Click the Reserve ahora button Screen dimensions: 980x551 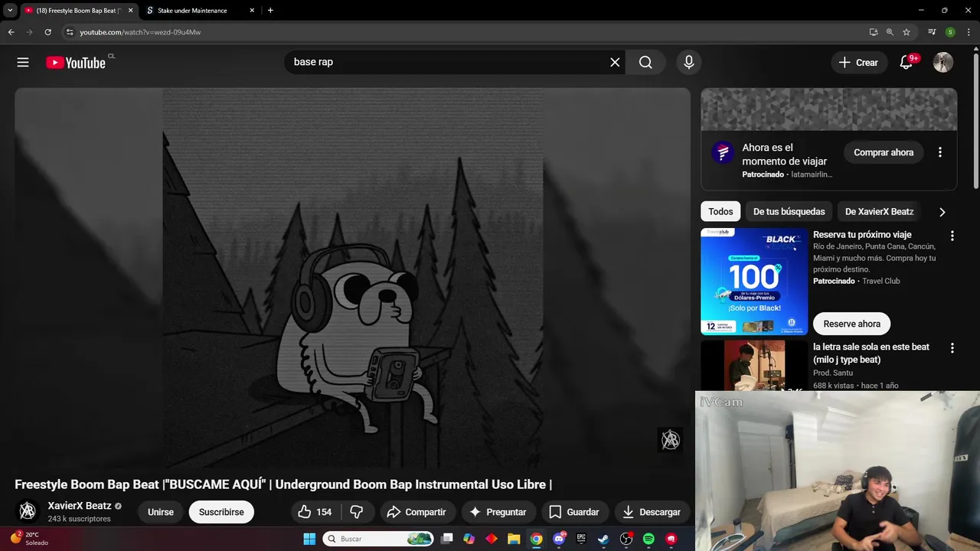tap(851, 324)
